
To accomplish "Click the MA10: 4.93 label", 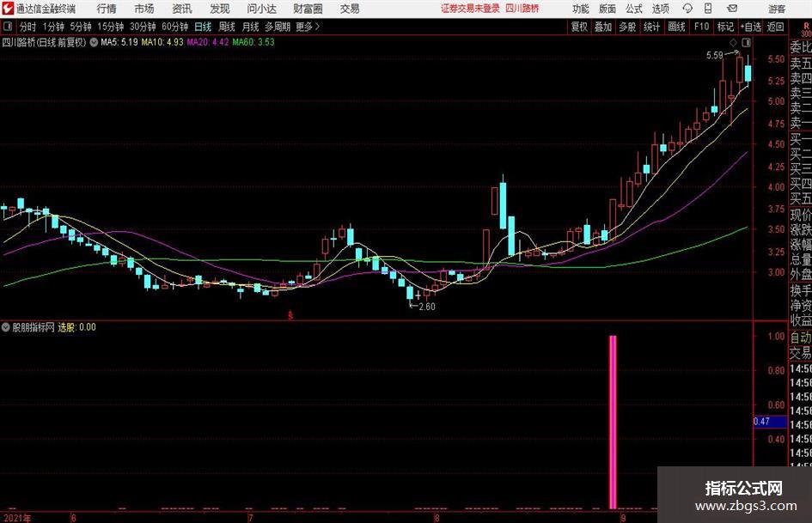I will (162, 42).
